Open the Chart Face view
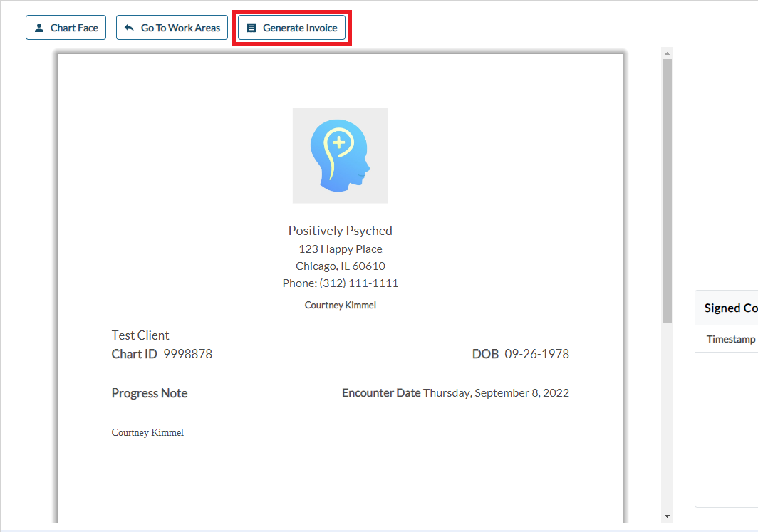The image size is (758, 532). [x=66, y=28]
